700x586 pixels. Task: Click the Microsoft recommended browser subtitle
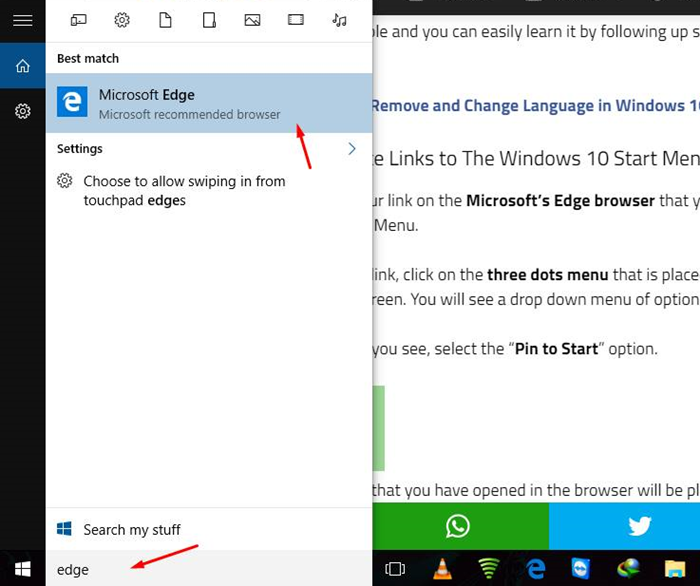tap(190, 115)
